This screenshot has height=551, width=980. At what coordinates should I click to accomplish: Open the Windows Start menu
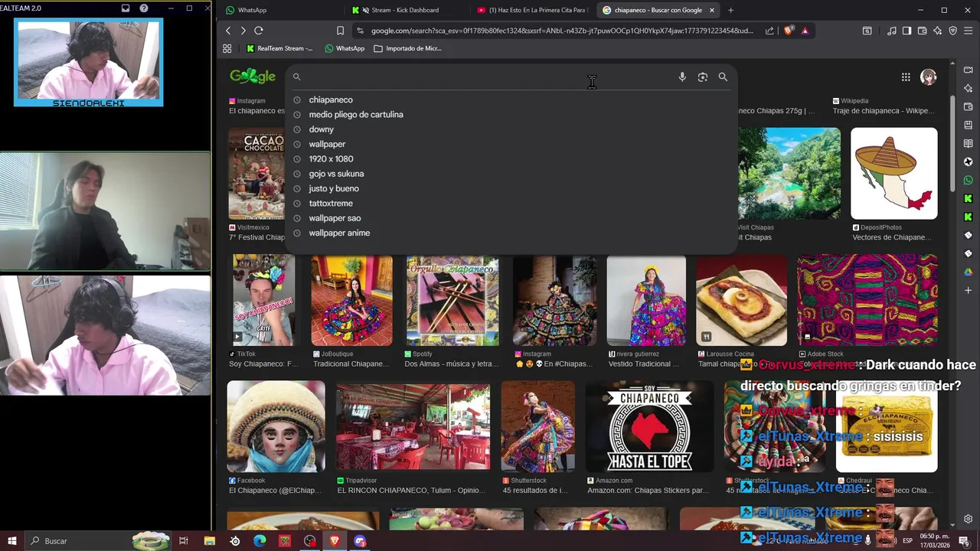(x=12, y=541)
